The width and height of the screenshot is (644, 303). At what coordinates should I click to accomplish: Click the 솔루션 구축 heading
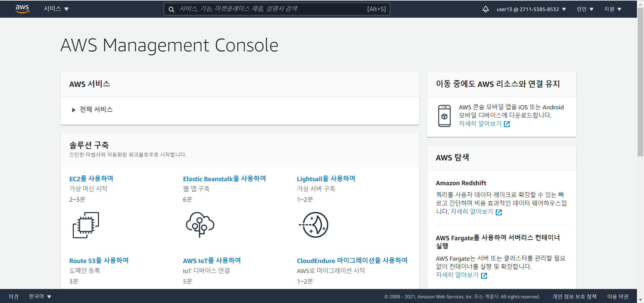click(x=89, y=145)
